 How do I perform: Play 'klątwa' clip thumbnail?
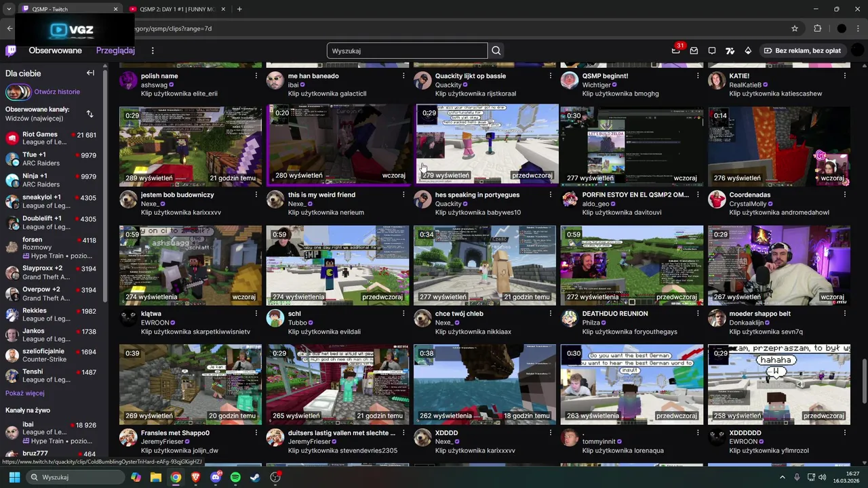[x=191, y=265]
